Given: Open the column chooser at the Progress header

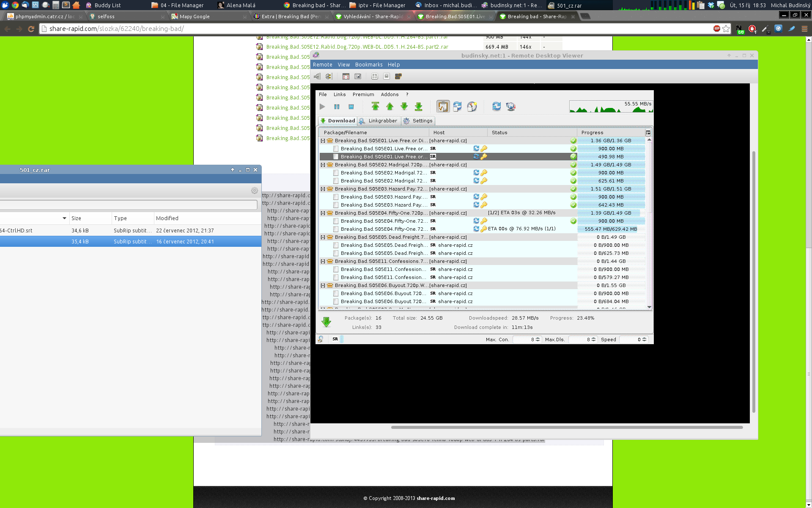Looking at the screenshot, I should click(x=648, y=133).
